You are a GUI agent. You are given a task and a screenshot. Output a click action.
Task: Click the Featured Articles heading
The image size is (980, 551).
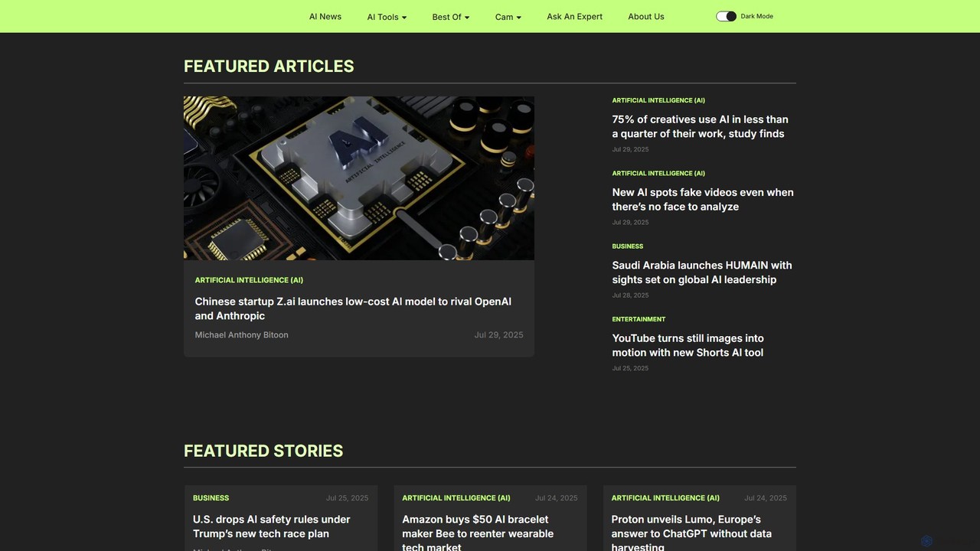pyautogui.click(x=269, y=67)
